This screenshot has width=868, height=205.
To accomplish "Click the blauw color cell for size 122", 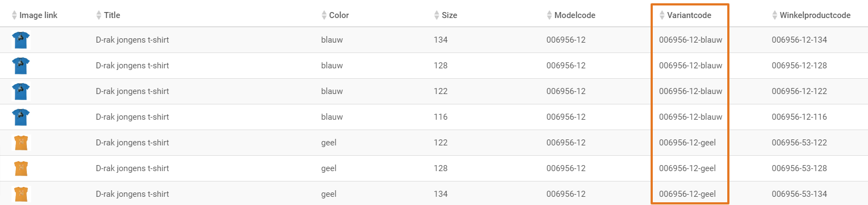I will tap(332, 91).
